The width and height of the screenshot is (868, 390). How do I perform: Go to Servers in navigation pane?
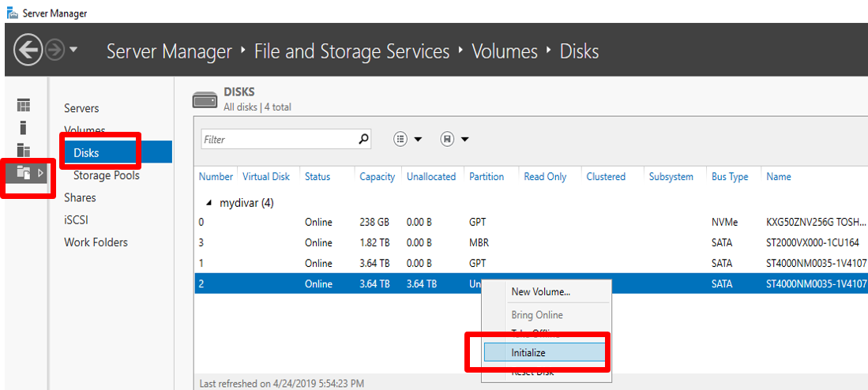pos(81,108)
